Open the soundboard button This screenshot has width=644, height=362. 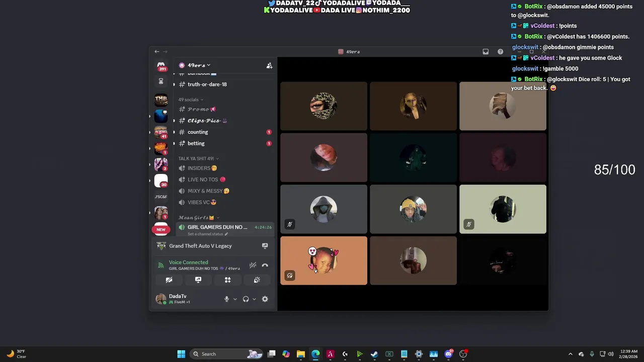pyautogui.click(x=257, y=280)
